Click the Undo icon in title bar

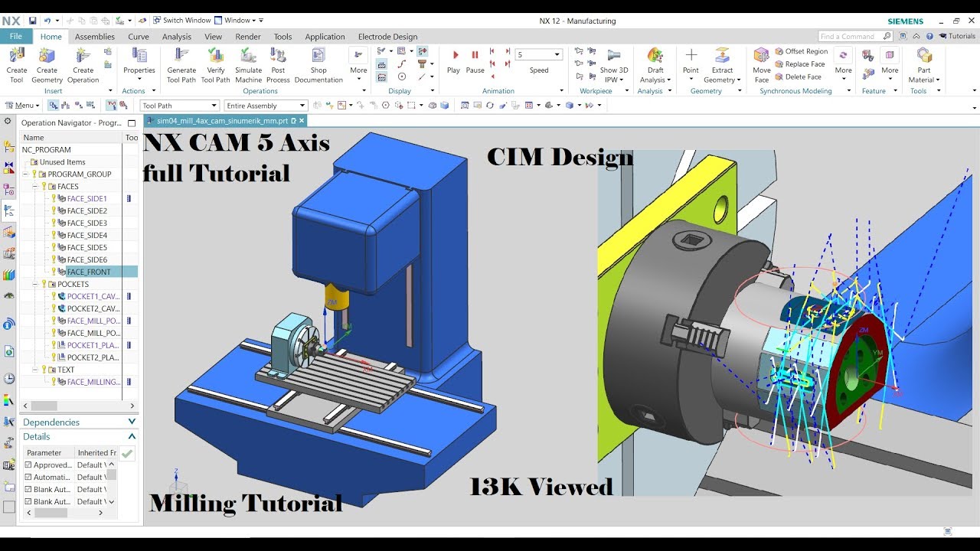[47, 20]
